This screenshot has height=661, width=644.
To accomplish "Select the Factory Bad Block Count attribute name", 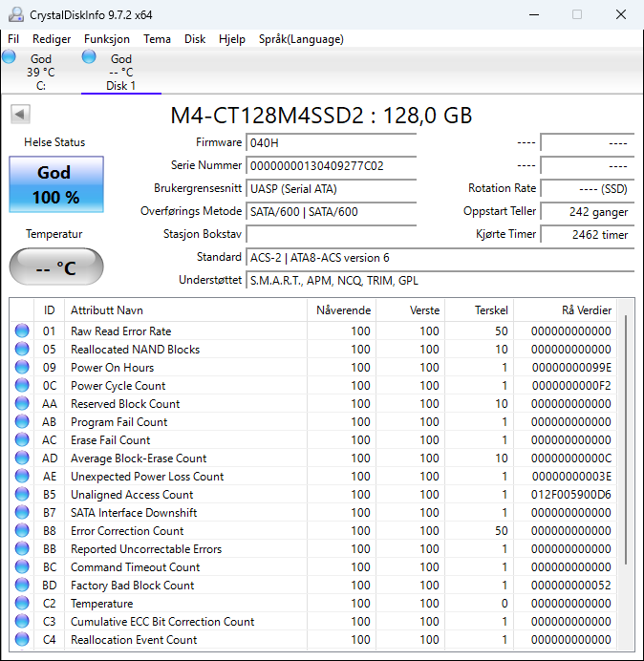I will point(133,586).
